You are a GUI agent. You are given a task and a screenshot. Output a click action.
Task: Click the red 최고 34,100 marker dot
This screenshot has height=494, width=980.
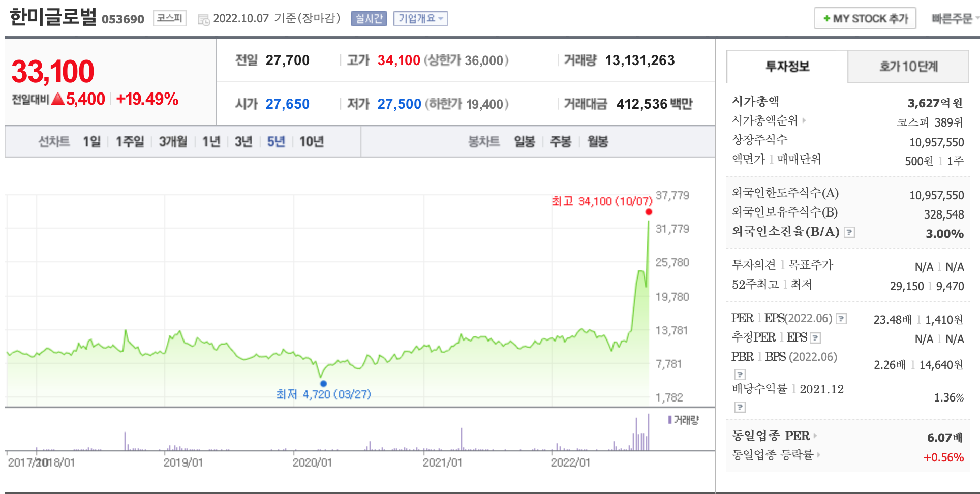(x=649, y=212)
